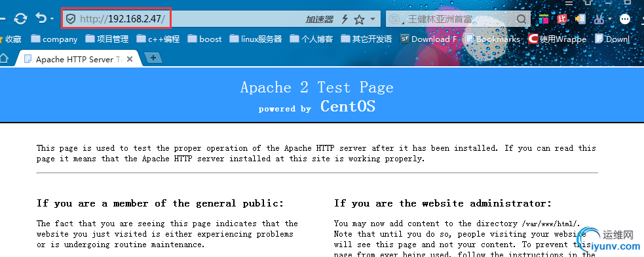644x257 pixels.
Task: Click the /var/www/html/ directory text
Action: coord(550,224)
